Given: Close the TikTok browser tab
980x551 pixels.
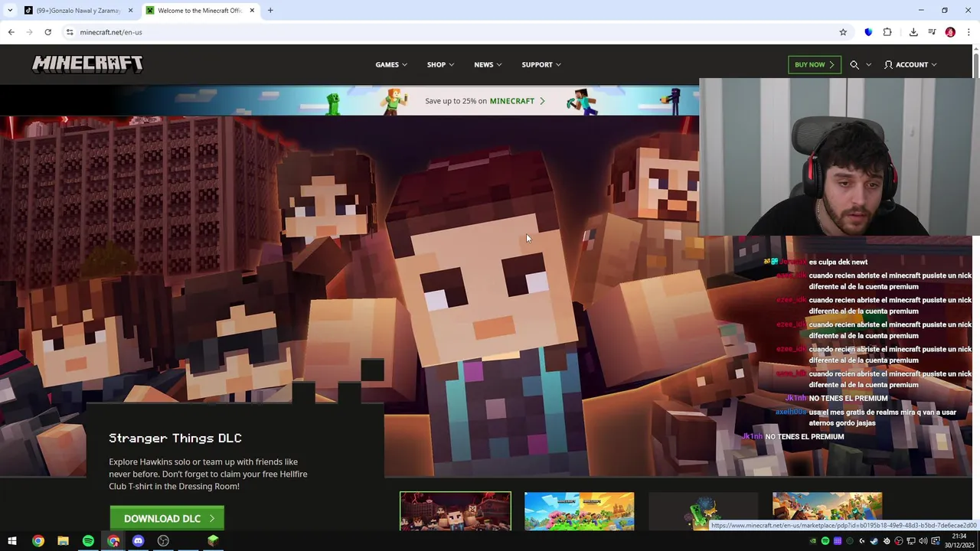Looking at the screenshot, I should point(130,11).
